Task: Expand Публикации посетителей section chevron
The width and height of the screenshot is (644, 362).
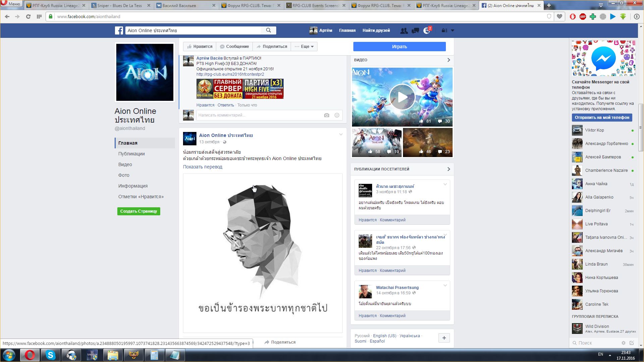Action: point(449,169)
